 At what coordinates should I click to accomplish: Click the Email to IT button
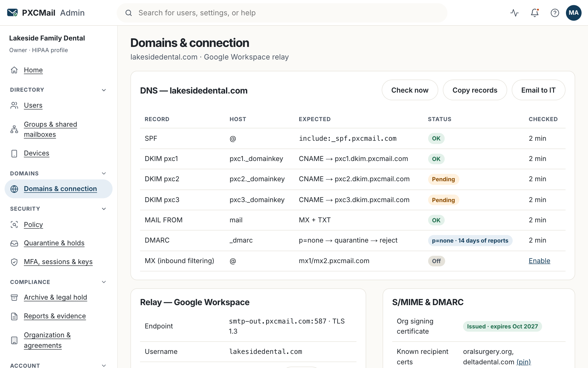tap(538, 90)
